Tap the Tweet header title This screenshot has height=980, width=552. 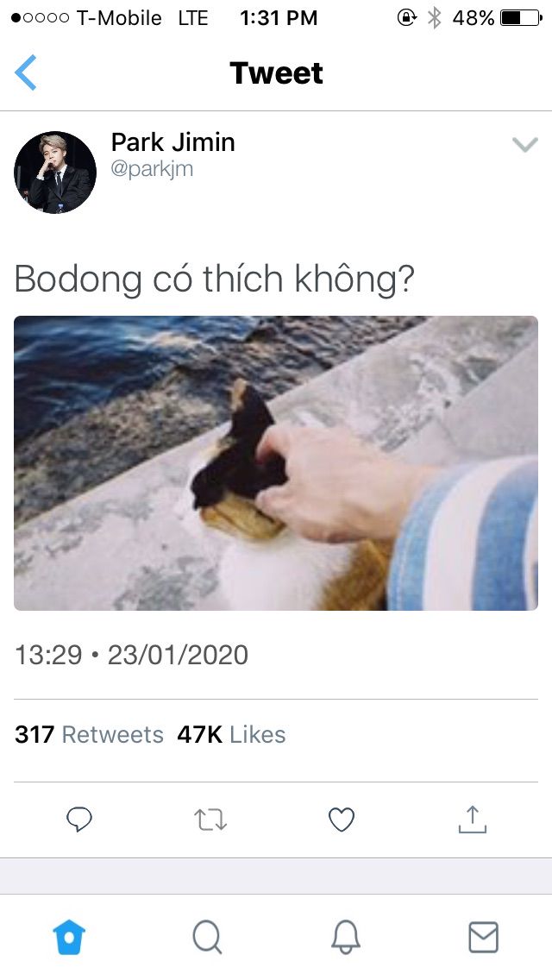point(276,73)
